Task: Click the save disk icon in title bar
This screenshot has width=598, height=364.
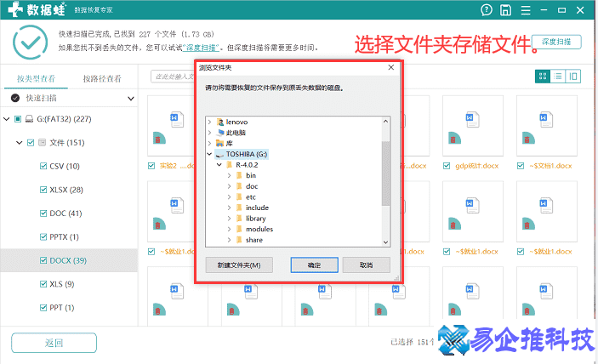Action: point(506,10)
